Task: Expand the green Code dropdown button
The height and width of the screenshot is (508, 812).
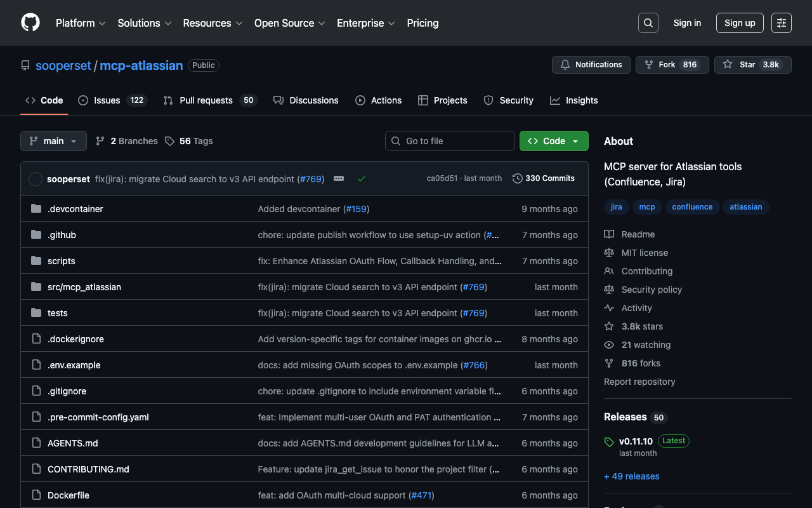Action: click(553, 141)
